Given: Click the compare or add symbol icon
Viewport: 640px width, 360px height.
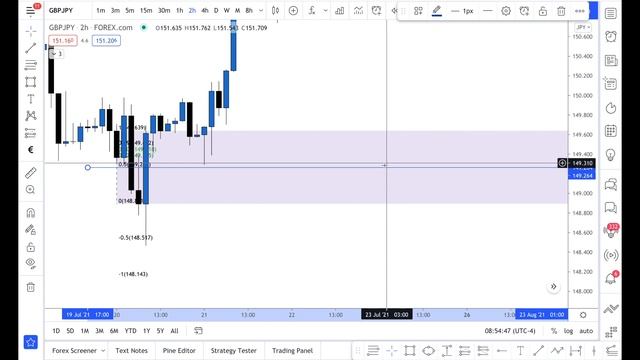Looking at the screenshot, I should pyautogui.click(x=293, y=11).
